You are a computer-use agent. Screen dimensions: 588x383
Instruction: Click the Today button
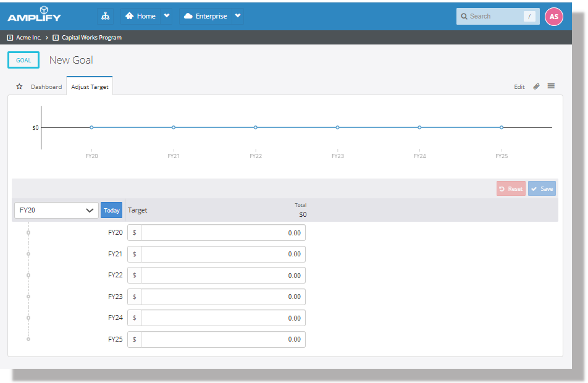point(112,210)
